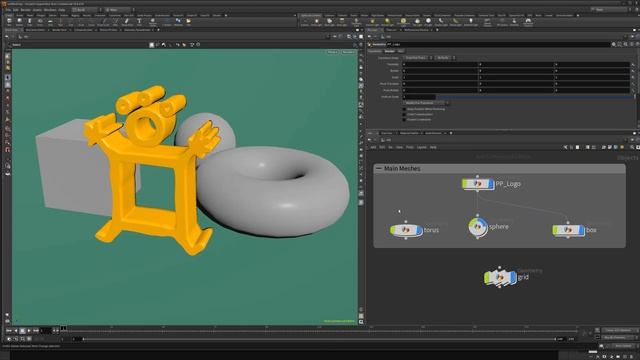Stop the animation playback

point(22,330)
